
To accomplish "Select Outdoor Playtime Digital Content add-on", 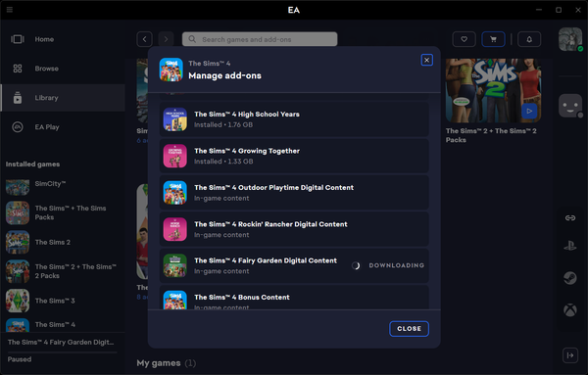I will pyautogui.click(x=294, y=193).
